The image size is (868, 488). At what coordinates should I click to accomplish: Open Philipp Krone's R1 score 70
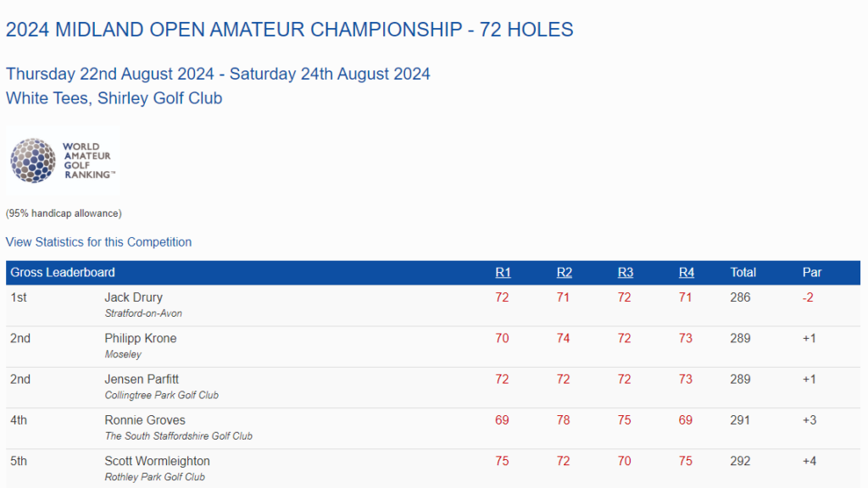pos(502,339)
